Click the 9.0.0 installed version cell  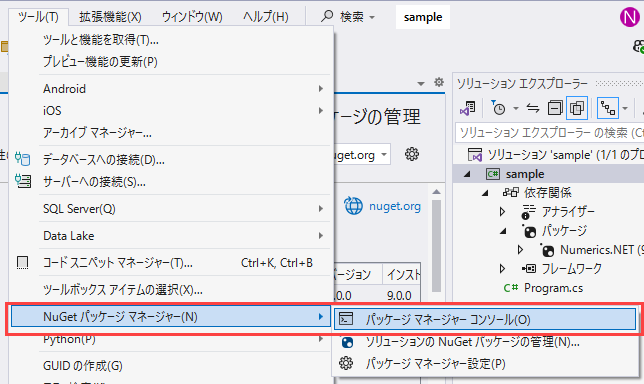[399, 295]
